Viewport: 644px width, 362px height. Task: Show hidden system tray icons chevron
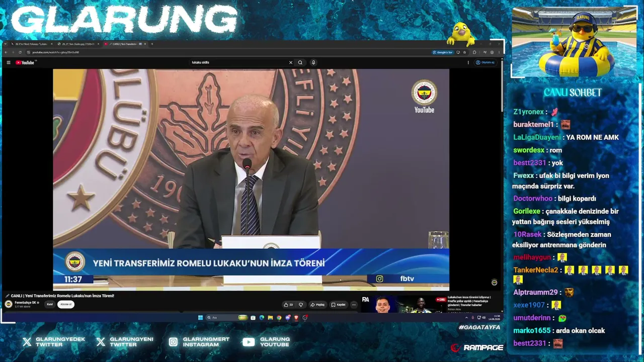(x=466, y=318)
